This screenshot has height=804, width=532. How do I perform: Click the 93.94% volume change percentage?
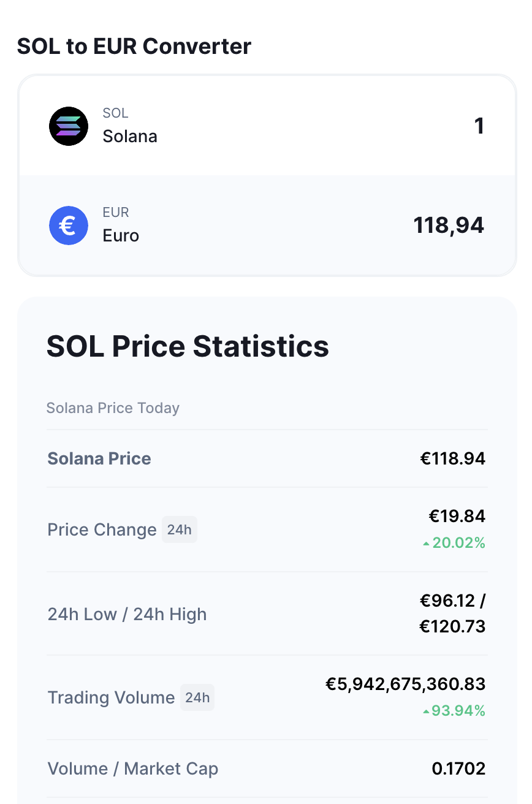coord(458,711)
